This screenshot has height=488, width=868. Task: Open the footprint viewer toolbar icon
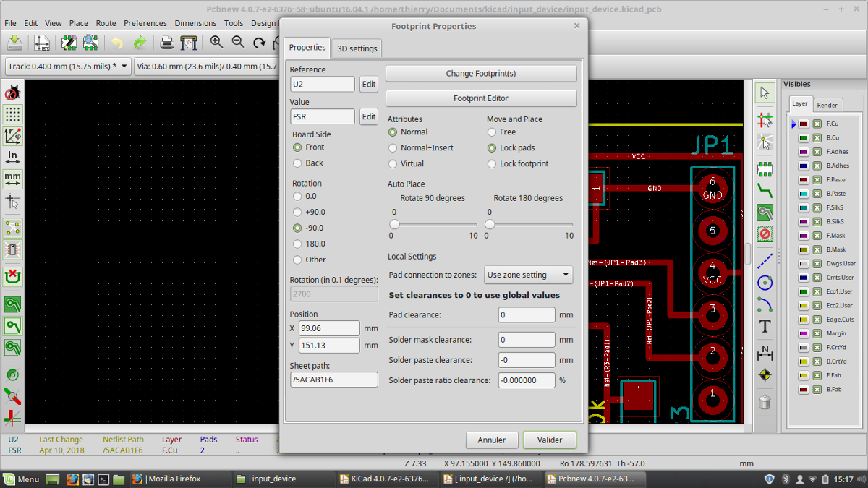coord(90,43)
